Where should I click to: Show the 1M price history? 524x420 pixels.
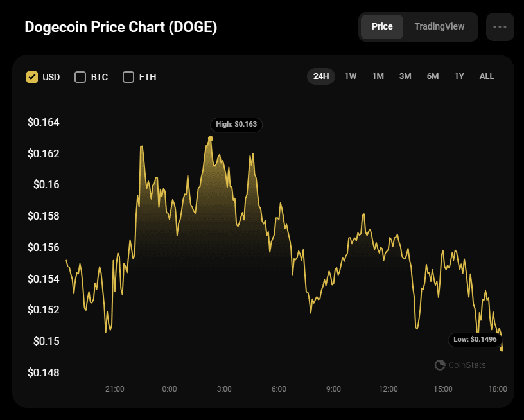tap(378, 76)
